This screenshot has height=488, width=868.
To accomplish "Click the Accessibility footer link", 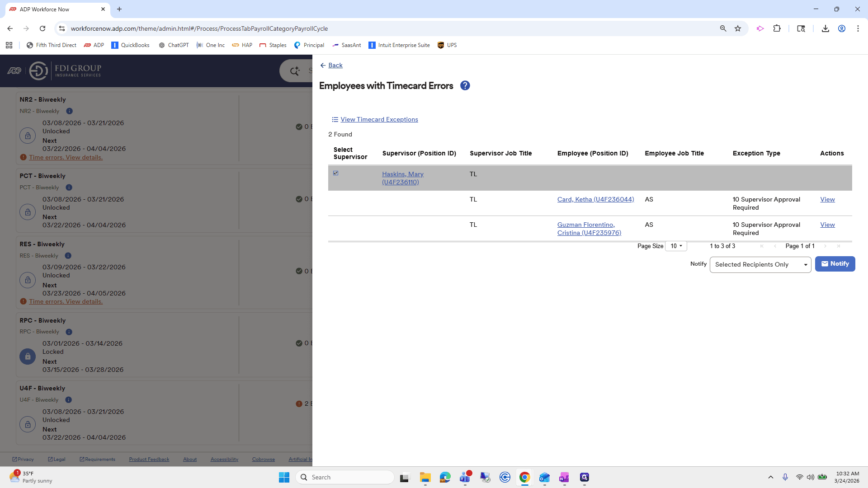I will pyautogui.click(x=224, y=459).
